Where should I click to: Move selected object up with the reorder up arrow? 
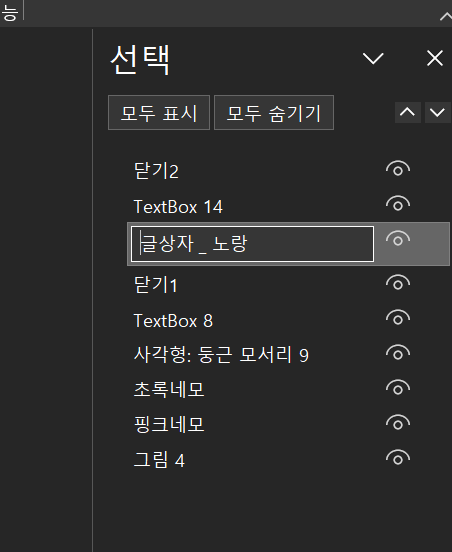(x=408, y=113)
